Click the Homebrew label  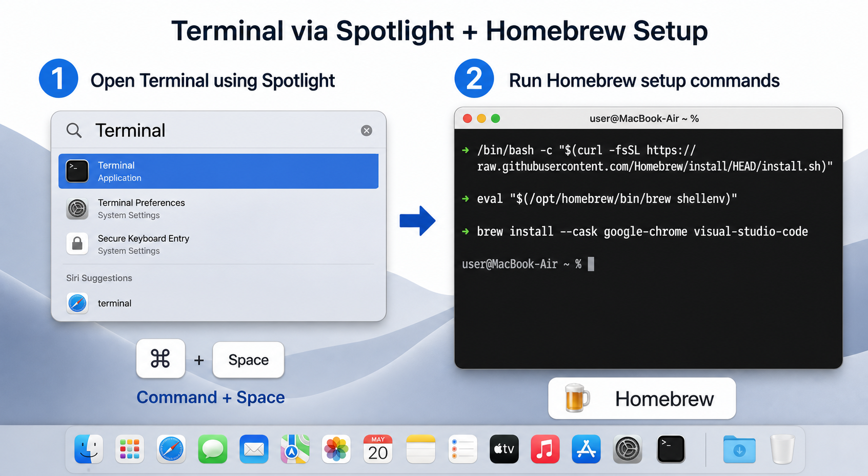664,399
